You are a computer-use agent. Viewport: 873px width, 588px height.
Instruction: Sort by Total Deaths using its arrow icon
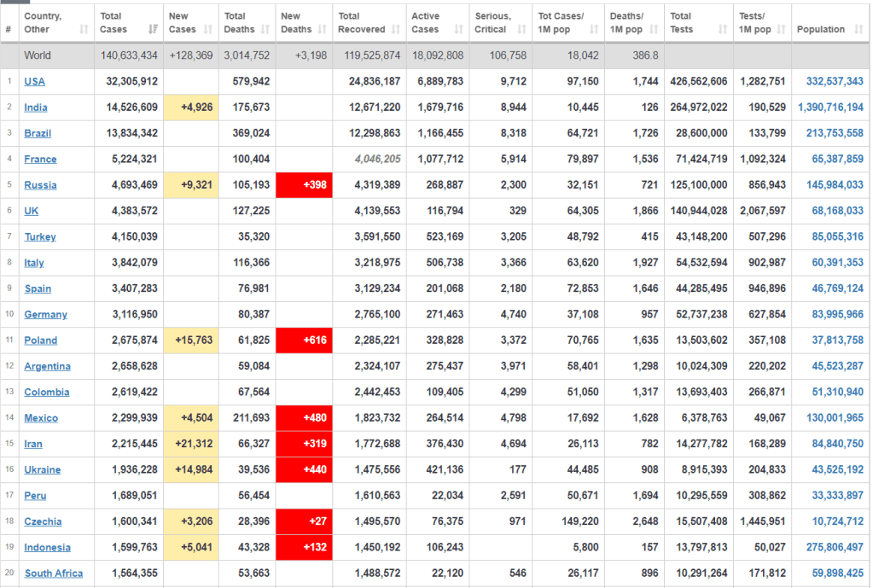[264, 30]
